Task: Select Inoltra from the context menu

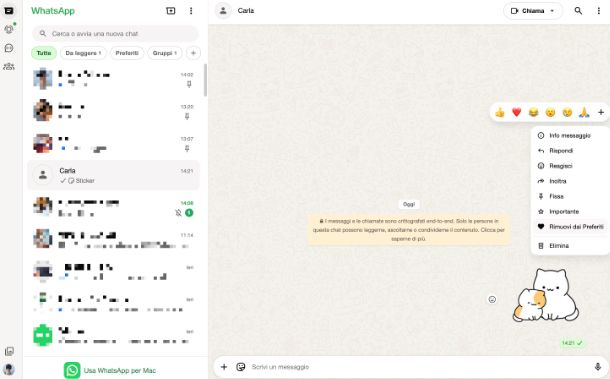Action: click(570, 181)
